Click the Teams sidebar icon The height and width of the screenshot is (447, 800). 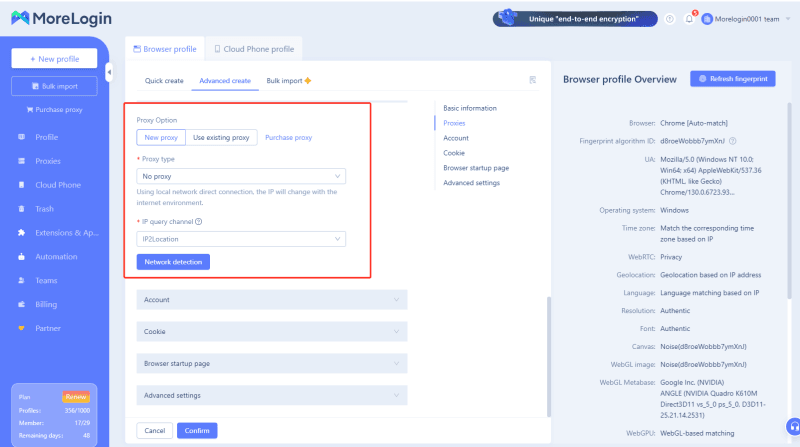coord(21,281)
